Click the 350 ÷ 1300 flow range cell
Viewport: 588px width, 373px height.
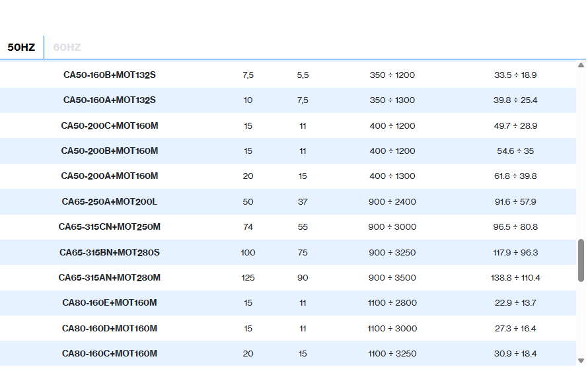click(392, 100)
